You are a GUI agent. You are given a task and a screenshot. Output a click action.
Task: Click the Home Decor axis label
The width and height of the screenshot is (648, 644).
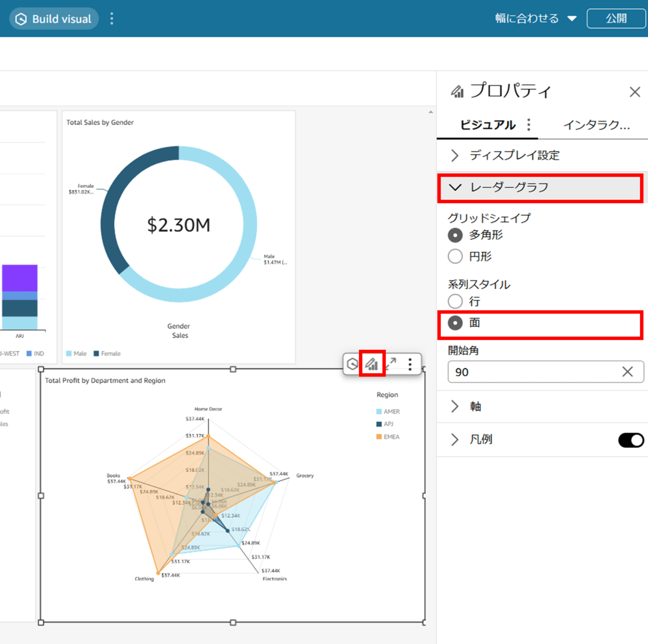coord(208,409)
